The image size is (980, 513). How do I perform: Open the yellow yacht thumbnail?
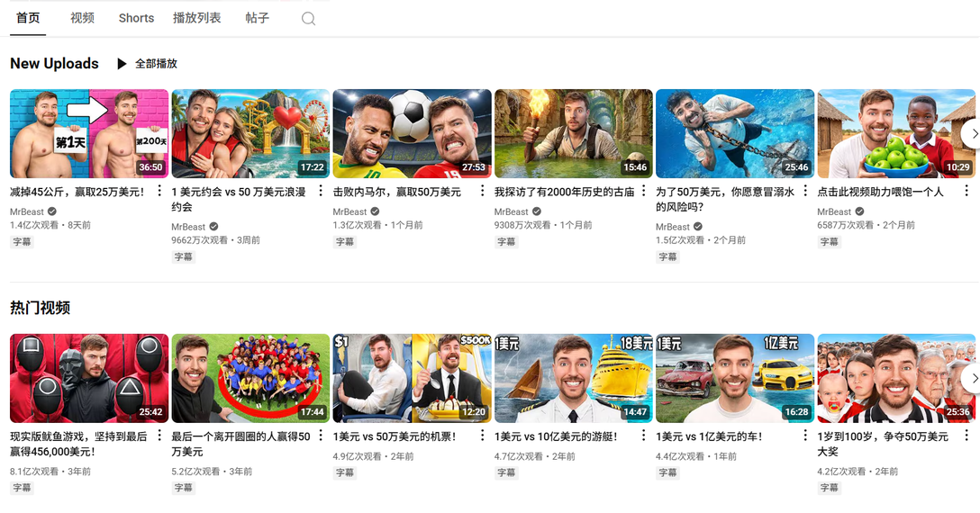click(x=574, y=379)
